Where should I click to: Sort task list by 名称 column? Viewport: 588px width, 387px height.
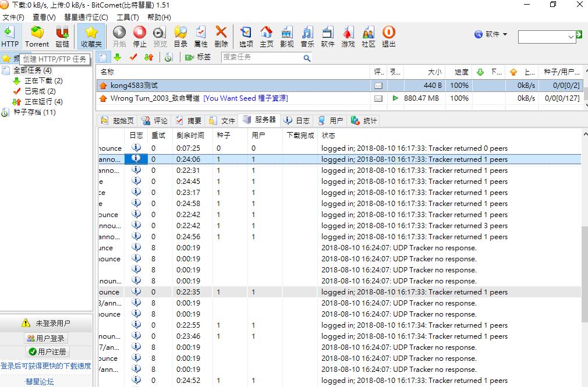[233, 72]
